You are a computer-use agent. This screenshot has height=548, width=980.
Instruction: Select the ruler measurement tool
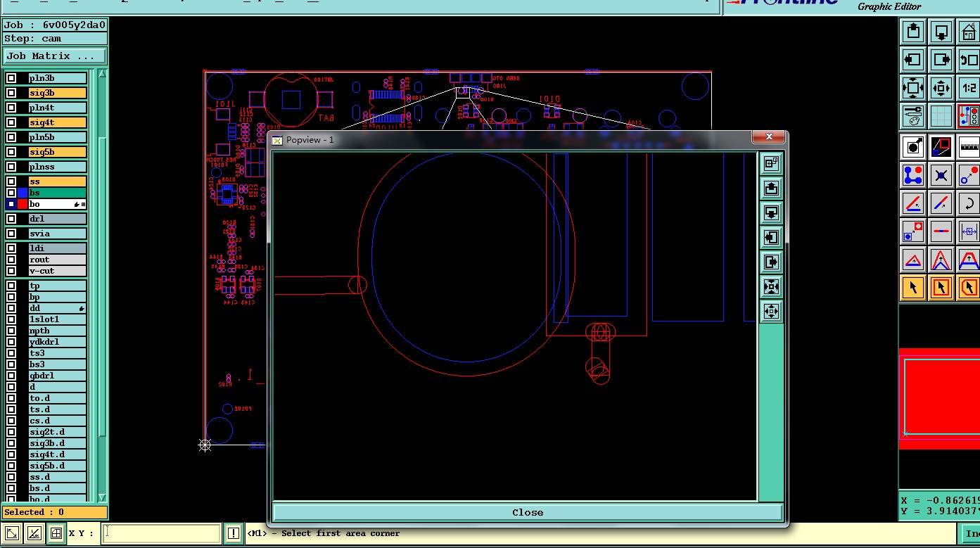point(969,147)
